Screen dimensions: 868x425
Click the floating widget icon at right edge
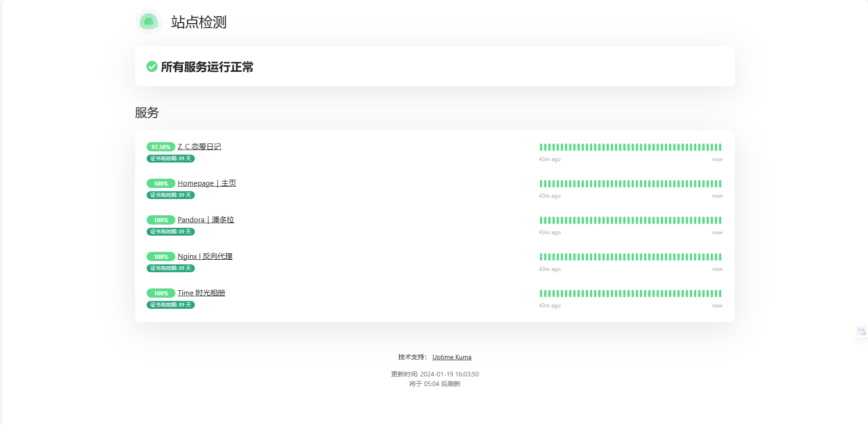(x=861, y=331)
